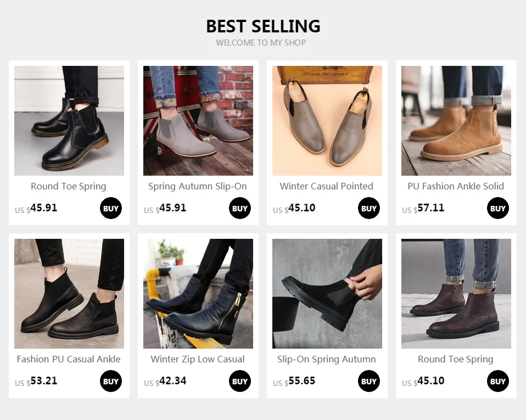Click BUY for Spring Autumn Slip-On
The width and height of the screenshot is (526, 420).
click(x=240, y=208)
